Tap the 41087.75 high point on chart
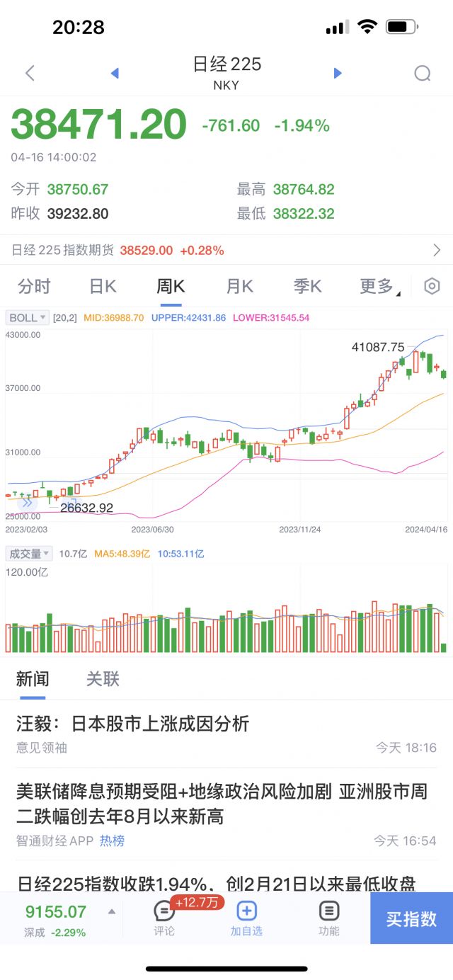Screen dimensions: 453x980 point(415,352)
